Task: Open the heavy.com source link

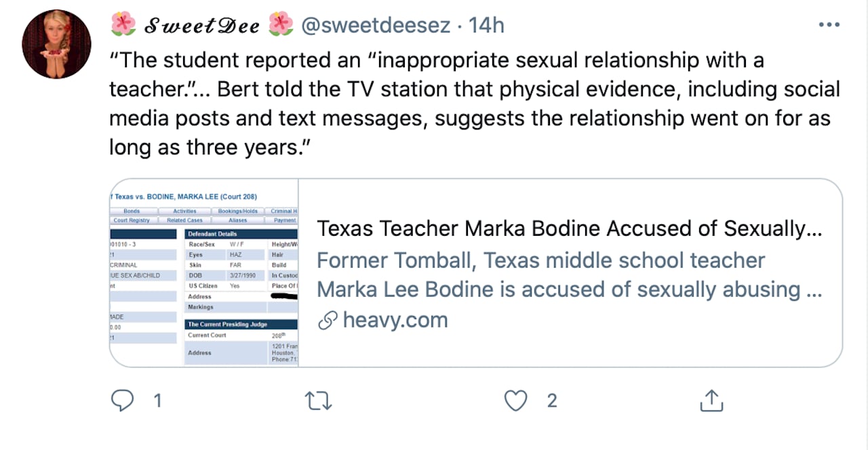Action: click(395, 320)
